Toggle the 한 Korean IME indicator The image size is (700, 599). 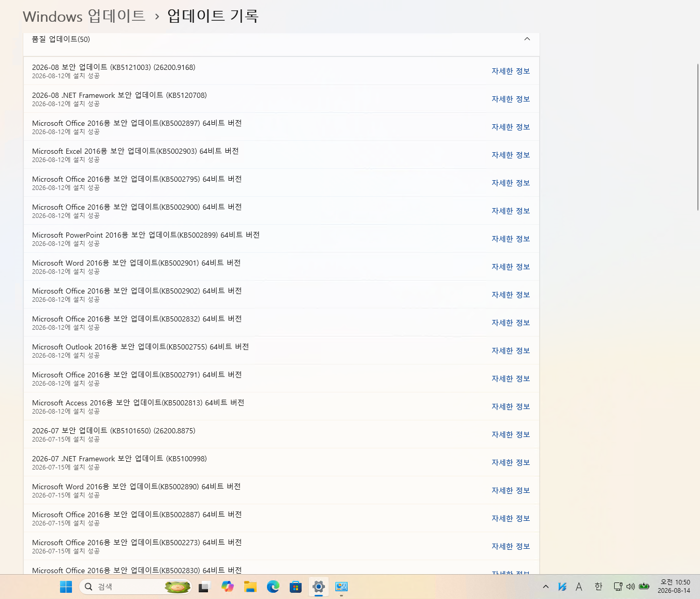(599, 587)
